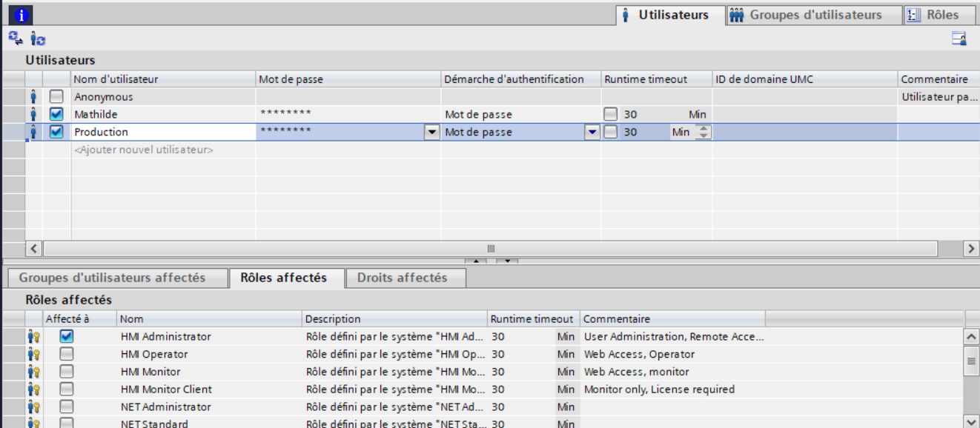Click the second users toolbar icon
This screenshot has height=428, width=980.
tap(38, 39)
